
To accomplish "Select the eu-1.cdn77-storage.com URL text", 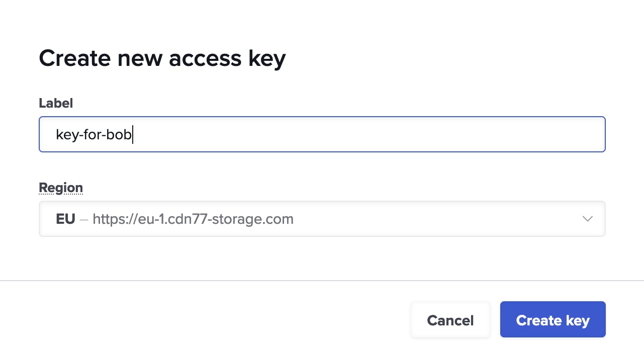I will tap(193, 219).
